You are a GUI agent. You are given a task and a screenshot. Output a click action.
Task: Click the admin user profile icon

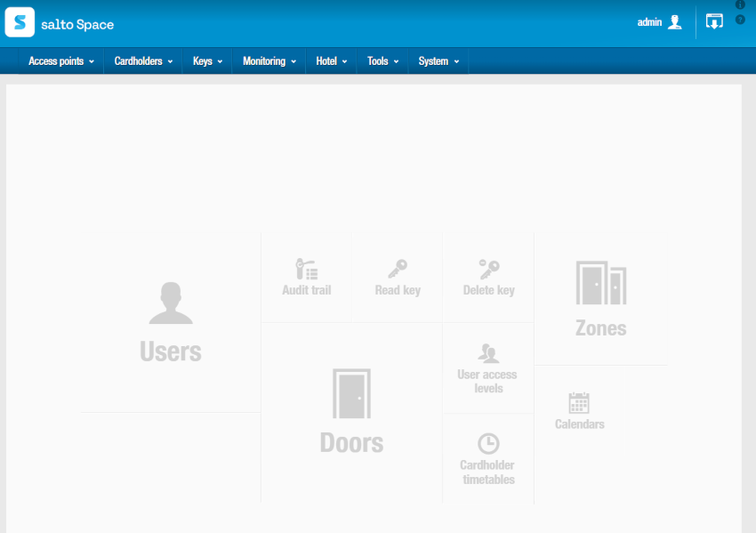675,22
